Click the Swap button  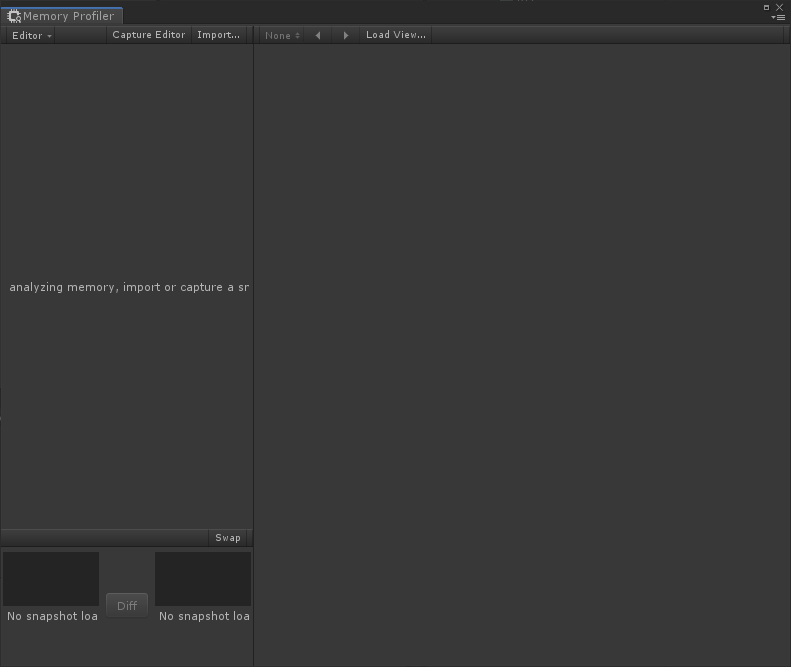pyautogui.click(x=228, y=538)
